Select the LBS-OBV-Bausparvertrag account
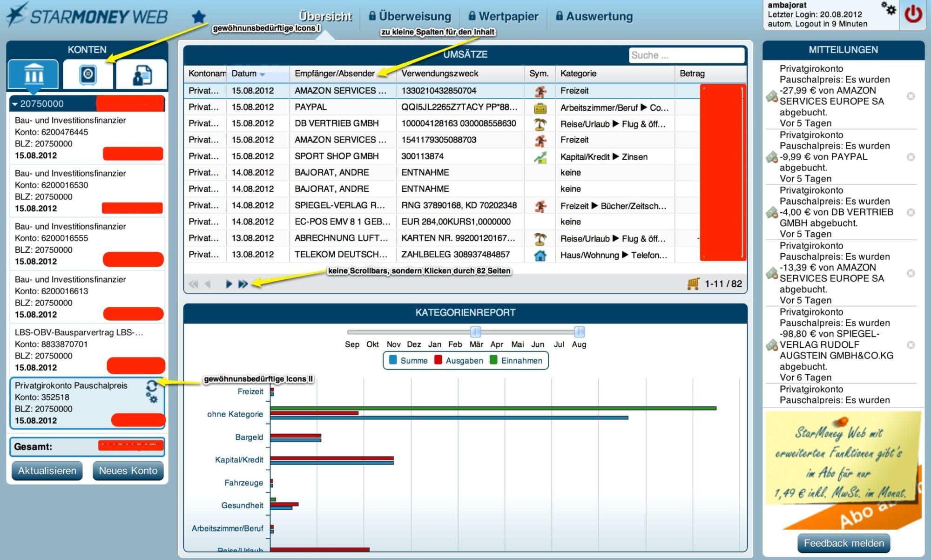This screenshot has width=931, height=560. (x=87, y=350)
